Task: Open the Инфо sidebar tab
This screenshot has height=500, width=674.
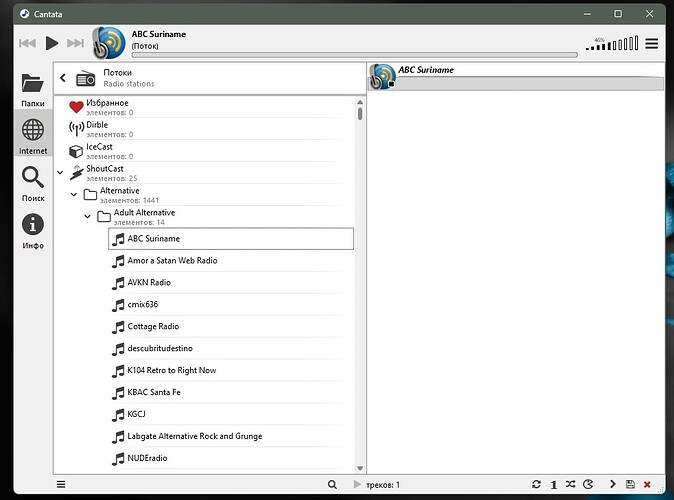Action: [33, 231]
